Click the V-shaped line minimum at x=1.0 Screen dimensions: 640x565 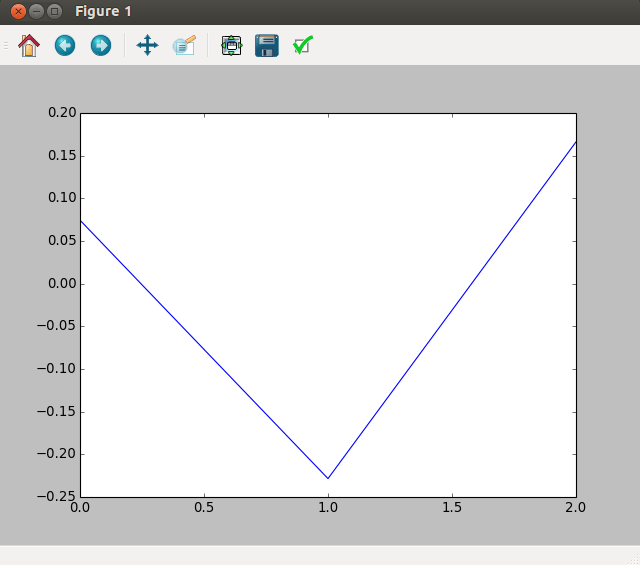[328, 478]
